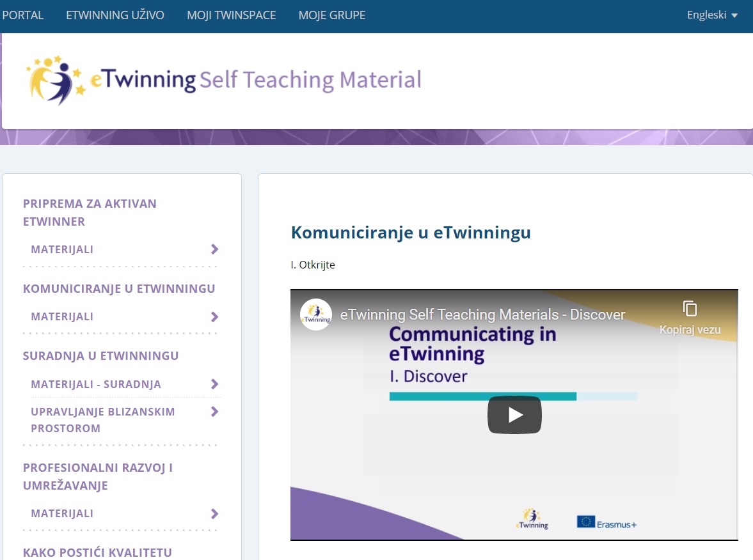Viewport: 753px width, 560px height.
Task: Click the I. Otkrijte subtitle text
Action: tap(313, 265)
